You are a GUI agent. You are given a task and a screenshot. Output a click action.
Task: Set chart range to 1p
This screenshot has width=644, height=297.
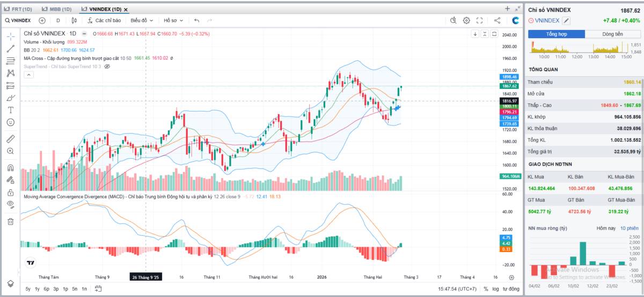65,289
